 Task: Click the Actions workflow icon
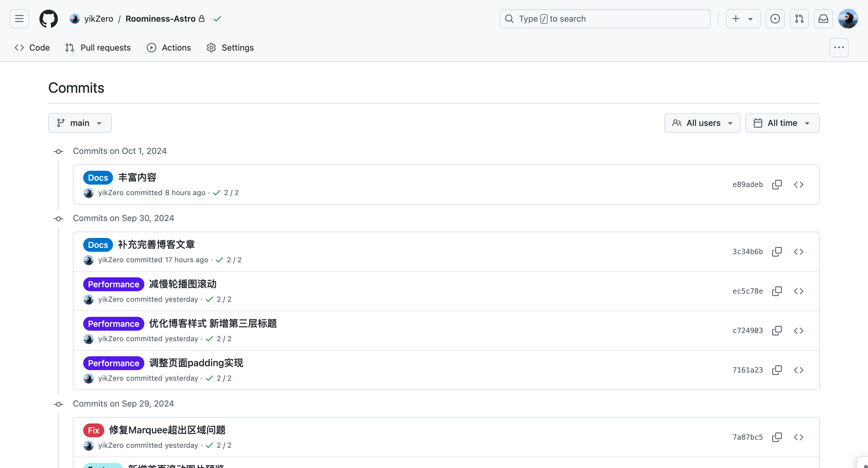pos(152,47)
